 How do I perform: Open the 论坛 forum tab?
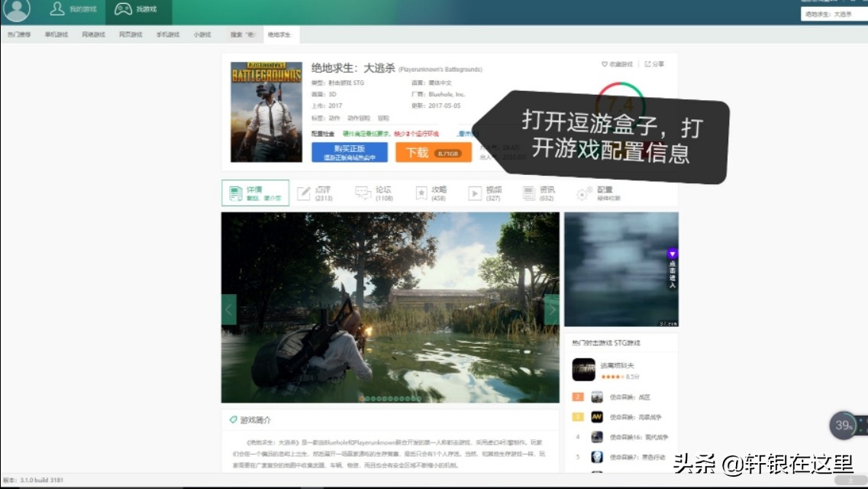[374, 193]
